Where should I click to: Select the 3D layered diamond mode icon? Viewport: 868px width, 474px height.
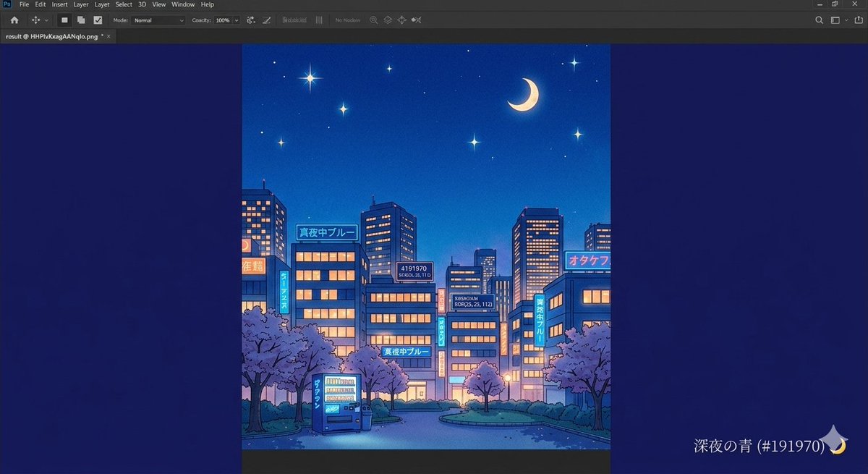(387, 20)
